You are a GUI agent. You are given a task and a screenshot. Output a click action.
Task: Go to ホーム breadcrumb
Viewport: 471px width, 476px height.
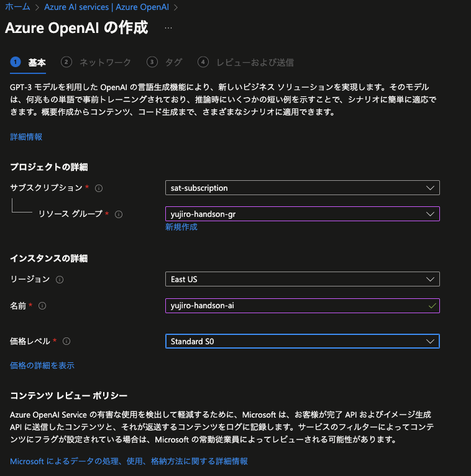pyautogui.click(x=17, y=7)
